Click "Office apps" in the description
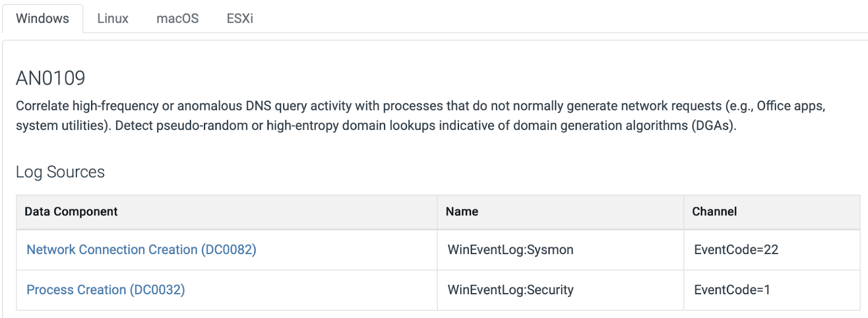Image resolution: width=868 pixels, height=318 pixels. click(x=790, y=106)
